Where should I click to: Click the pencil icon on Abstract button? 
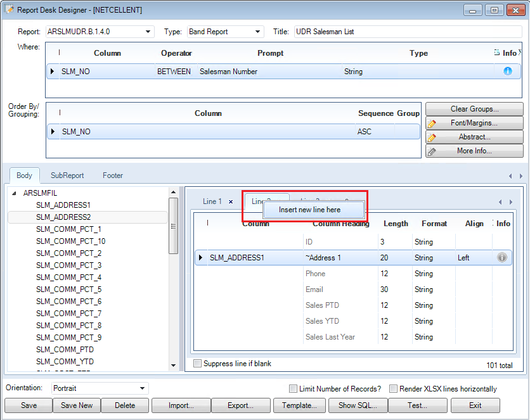coord(431,137)
